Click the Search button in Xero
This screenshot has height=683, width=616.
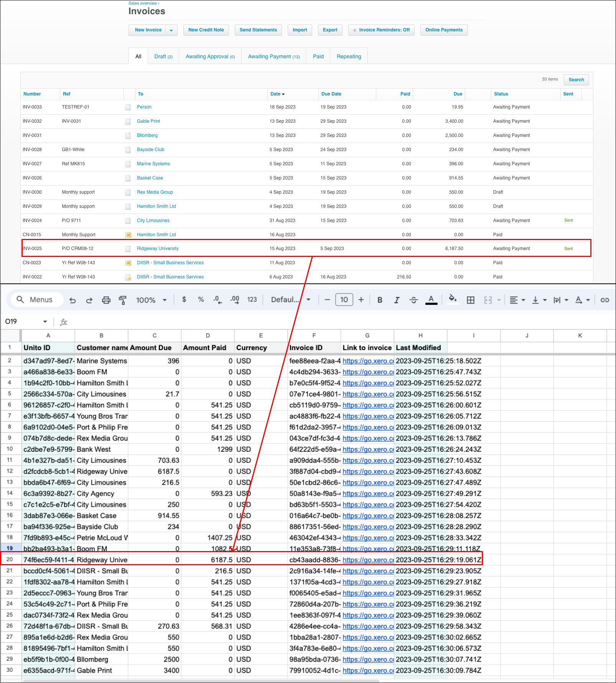click(576, 80)
